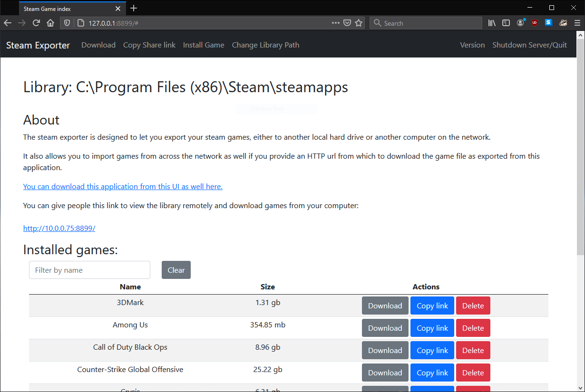Image resolution: width=585 pixels, height=392 pixels.
Task: Click the Filter by name field
Action: pyautogui.click(x=89, y=270)
